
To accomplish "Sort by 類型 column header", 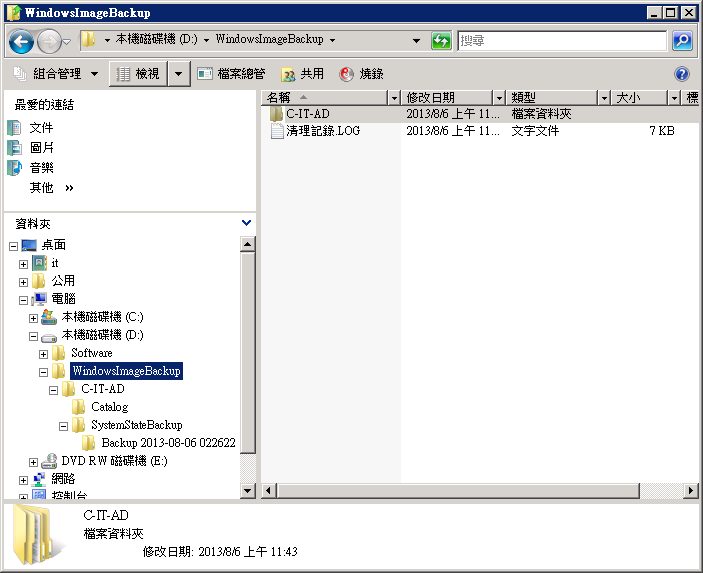I will (x=552, y=97).
